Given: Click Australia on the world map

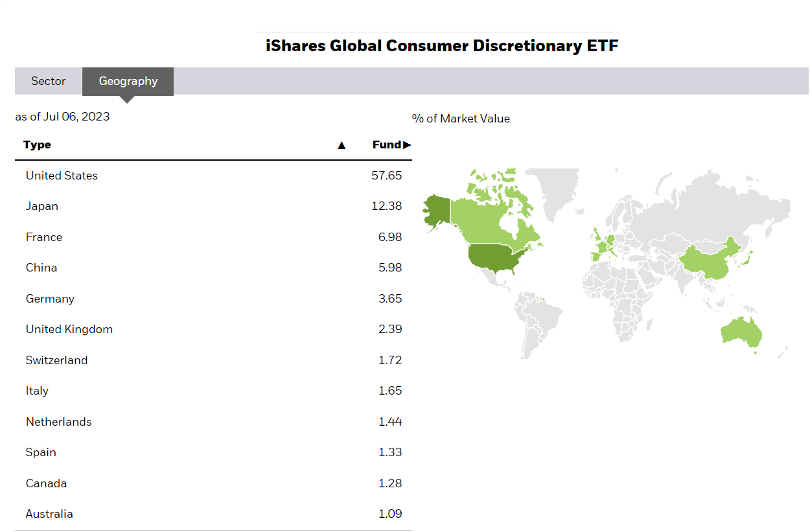Looking at the screenshot, I should pos(741,332).
